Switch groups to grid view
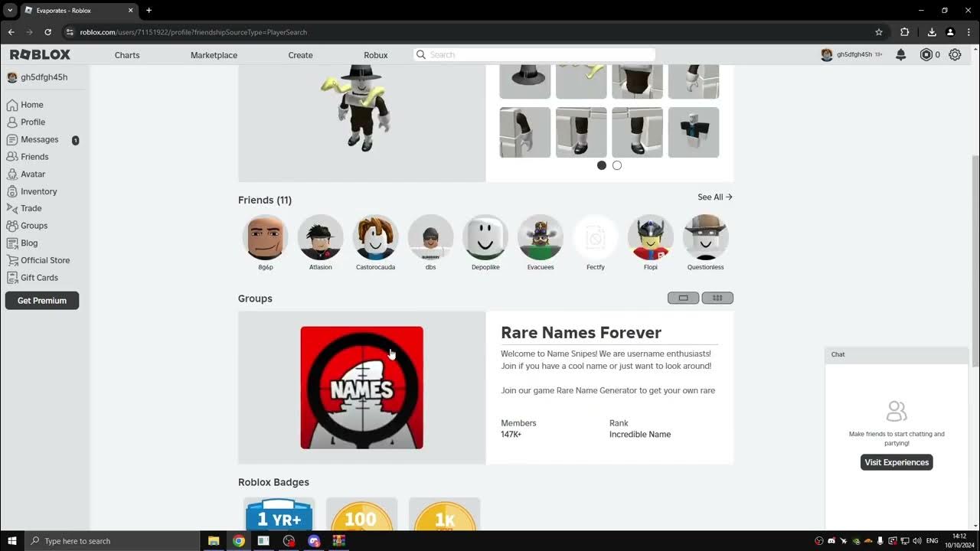Image resolution: width=980 pixels, height=551 pixels. [717, 298]
